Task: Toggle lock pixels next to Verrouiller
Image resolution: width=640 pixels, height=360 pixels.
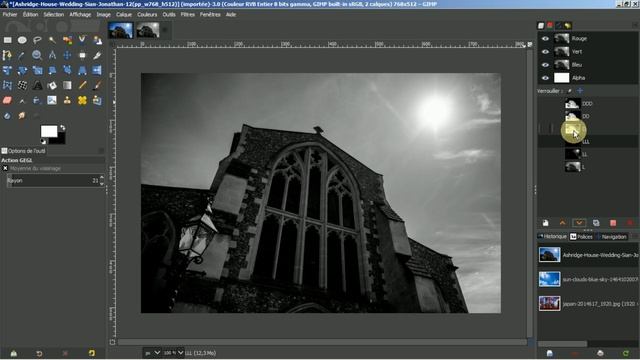Action: 570,91
